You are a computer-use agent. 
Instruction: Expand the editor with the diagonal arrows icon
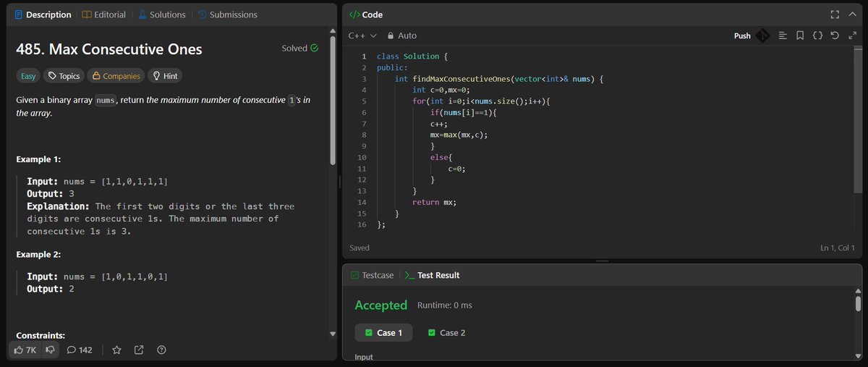point(852,35)
